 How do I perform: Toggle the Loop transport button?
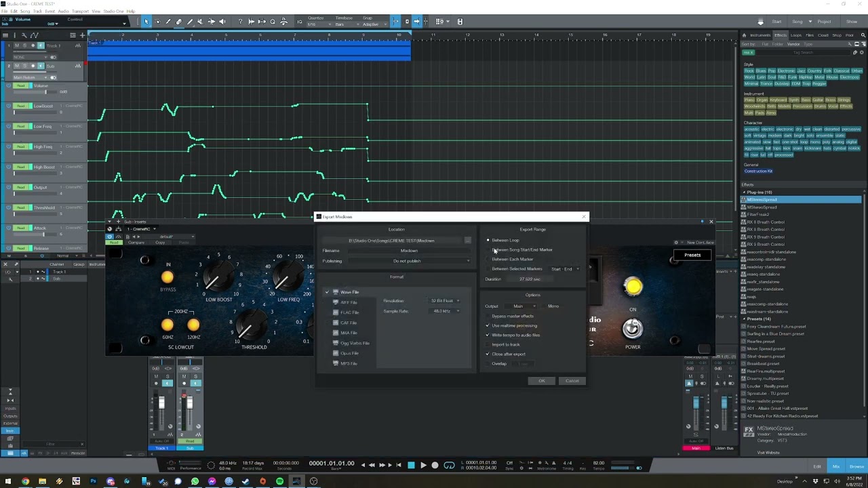click(x=449, y=465)
